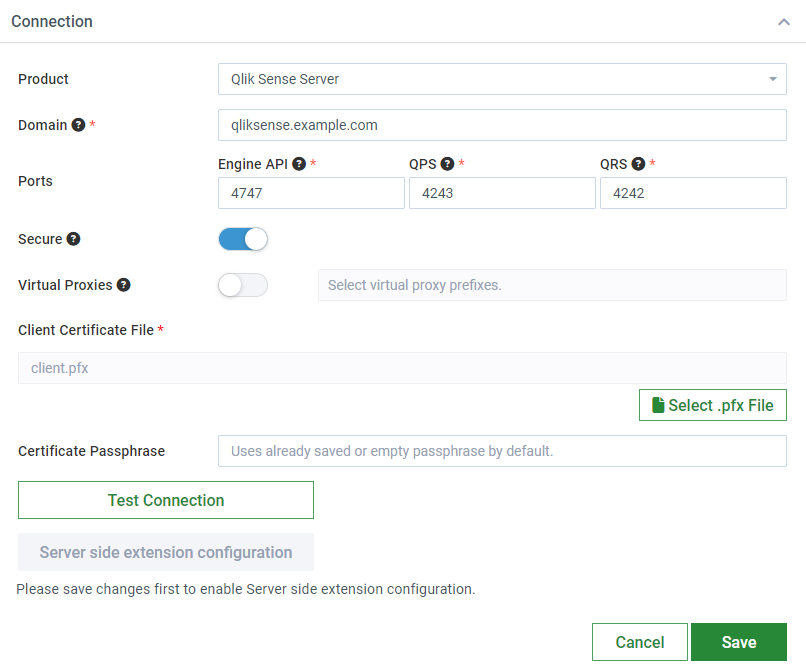This screenshot has height=671, width=806.
Task: Click the help icon beside Secure
Action: pyautogui.click(x=74, y=239)
